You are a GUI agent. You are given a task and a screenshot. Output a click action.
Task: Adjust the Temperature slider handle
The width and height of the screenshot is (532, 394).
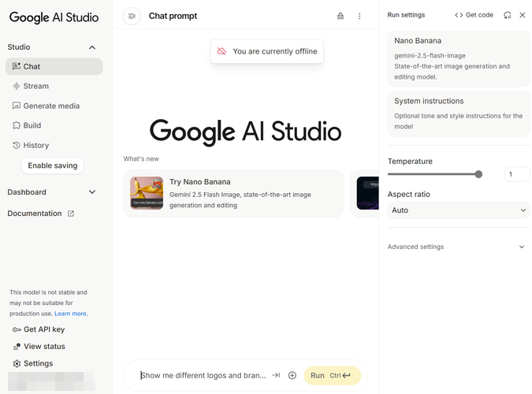pyautogui.click(x=478, y=174)
